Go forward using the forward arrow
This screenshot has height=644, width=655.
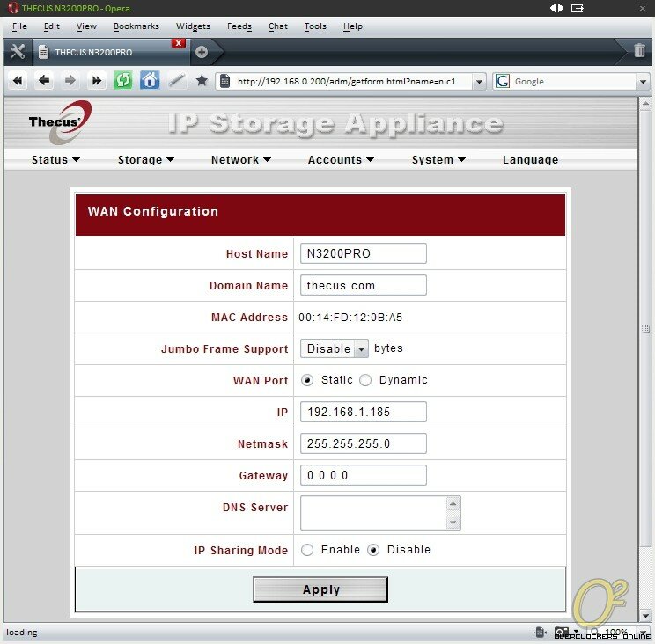click(70, 80)
